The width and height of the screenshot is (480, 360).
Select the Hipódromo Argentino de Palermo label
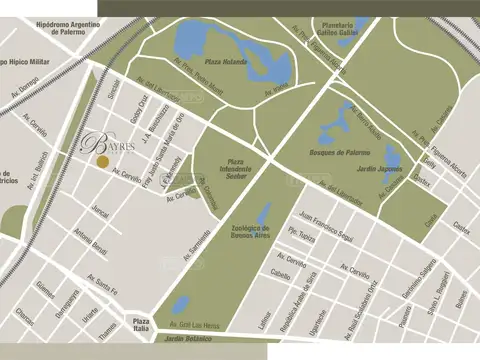click(68, 29)
